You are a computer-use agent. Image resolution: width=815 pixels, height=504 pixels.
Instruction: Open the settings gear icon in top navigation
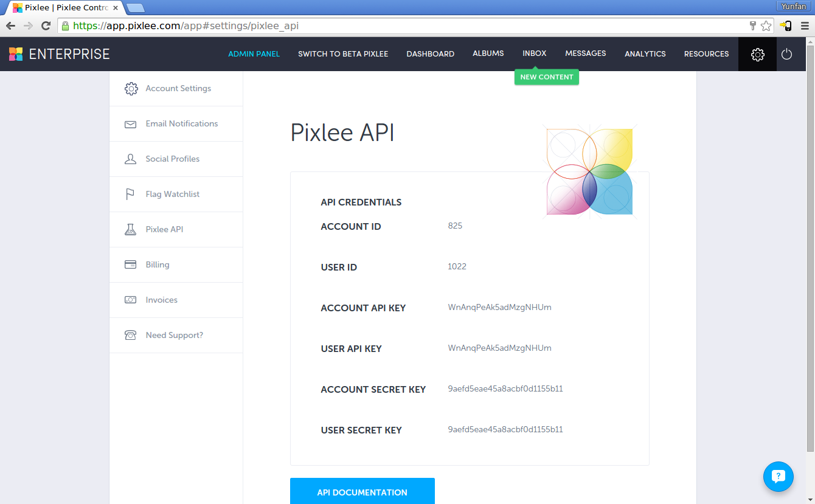pyautogui.click(x=757, y=54)
